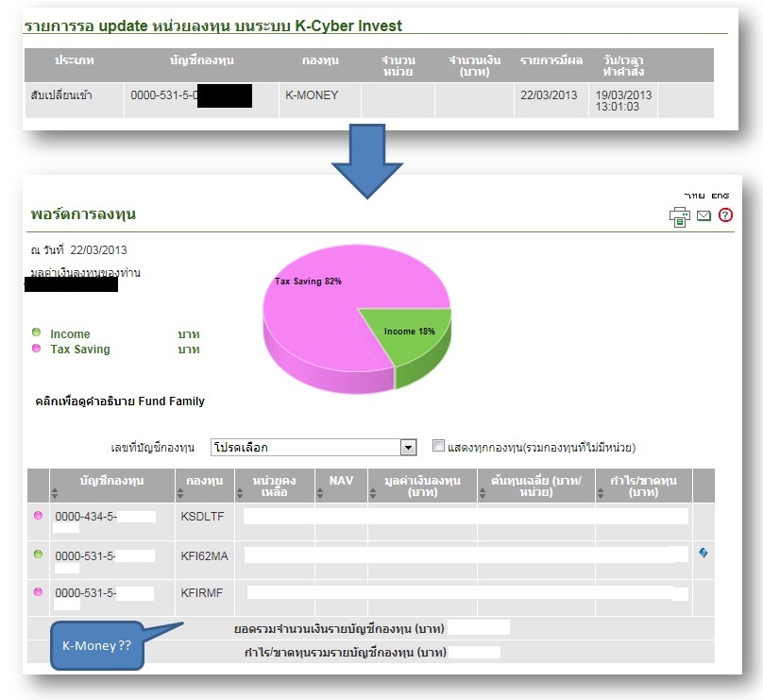Click the รายการมีผล column header

[551, 60]
